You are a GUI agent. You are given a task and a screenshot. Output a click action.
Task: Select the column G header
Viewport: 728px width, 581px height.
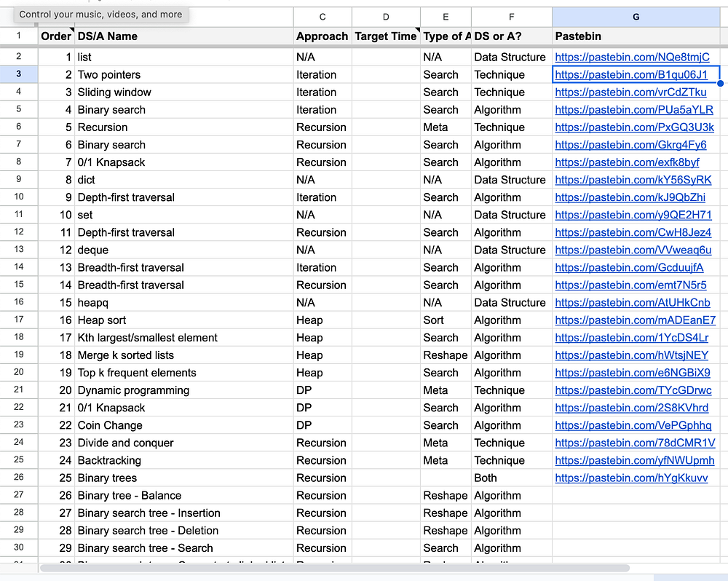tap(636, 17)
